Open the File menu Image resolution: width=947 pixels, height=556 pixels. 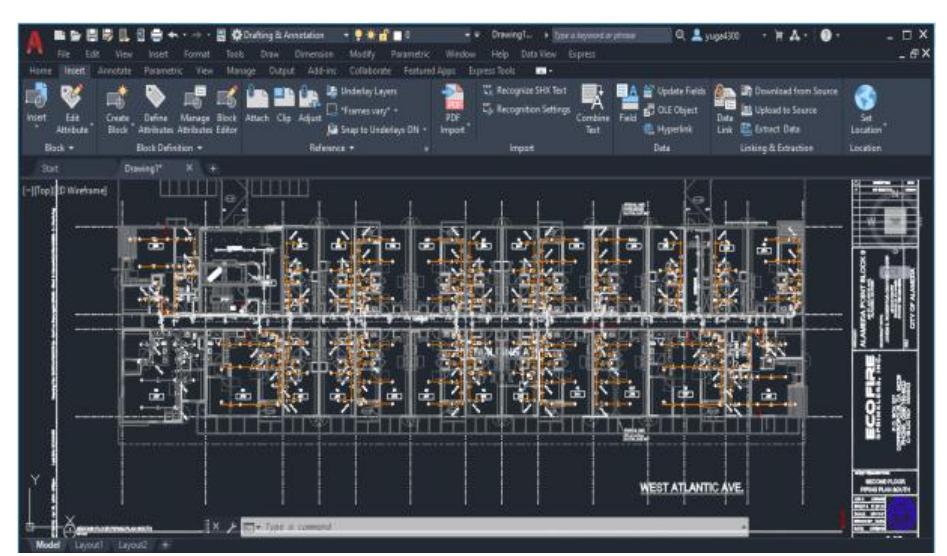pyautogui.click(x=63, y=54)
